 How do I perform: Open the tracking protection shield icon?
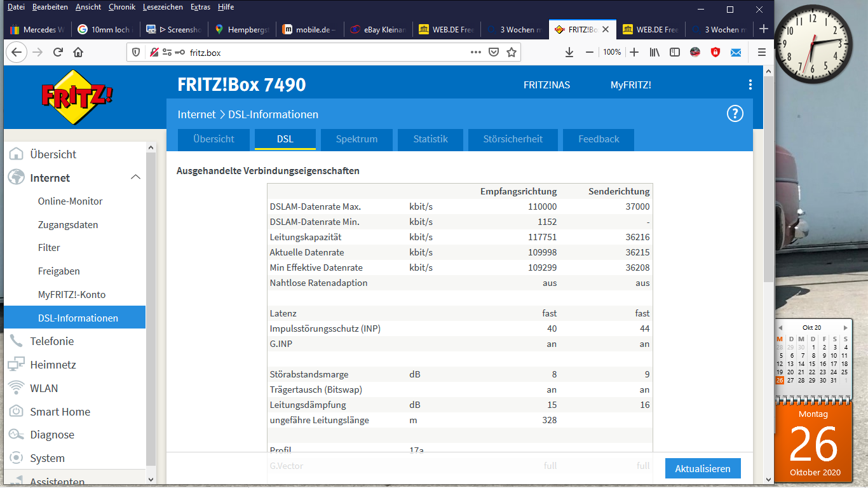click(x=135, y=52)
